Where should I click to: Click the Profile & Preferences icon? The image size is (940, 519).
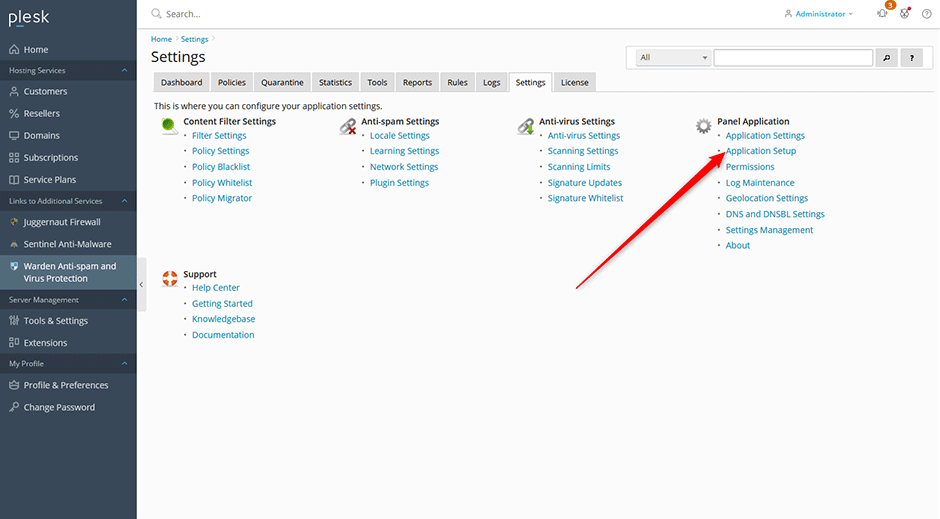pos(14,385)
